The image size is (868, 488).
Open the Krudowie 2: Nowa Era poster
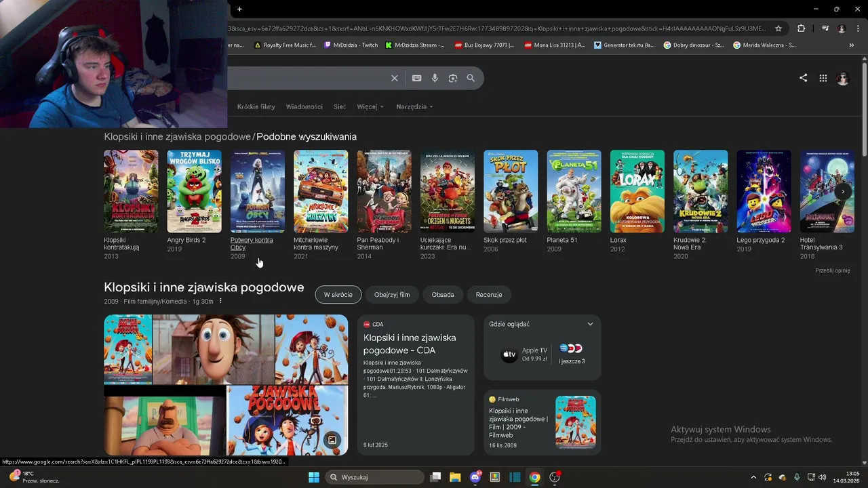click(x=701, y=191)
